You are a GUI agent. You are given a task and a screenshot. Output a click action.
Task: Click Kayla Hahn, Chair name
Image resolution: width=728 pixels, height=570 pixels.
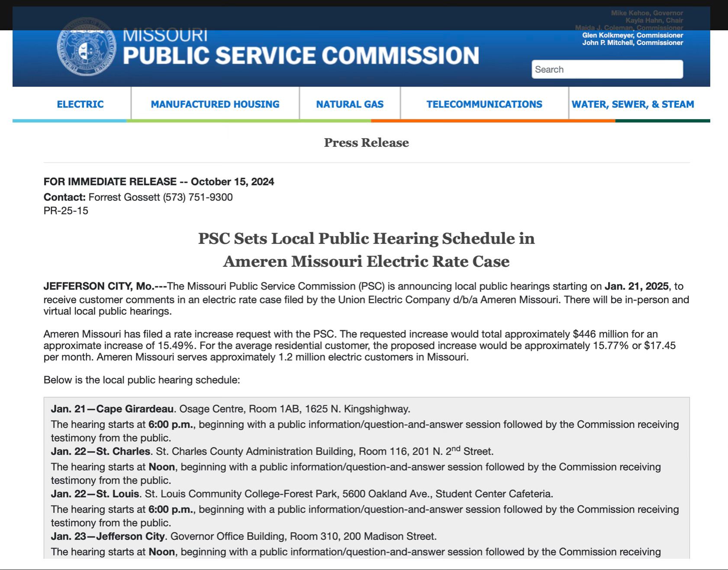click(654, 20)
